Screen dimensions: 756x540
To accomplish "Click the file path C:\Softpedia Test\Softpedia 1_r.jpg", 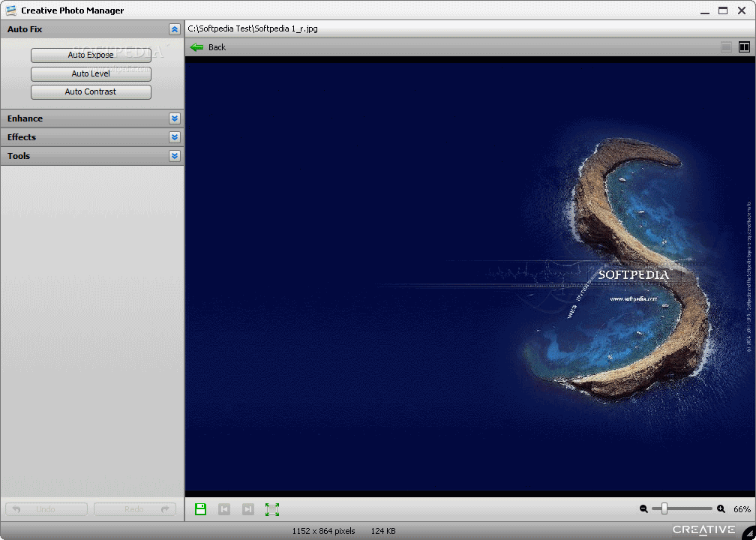I will pos(253,29).
